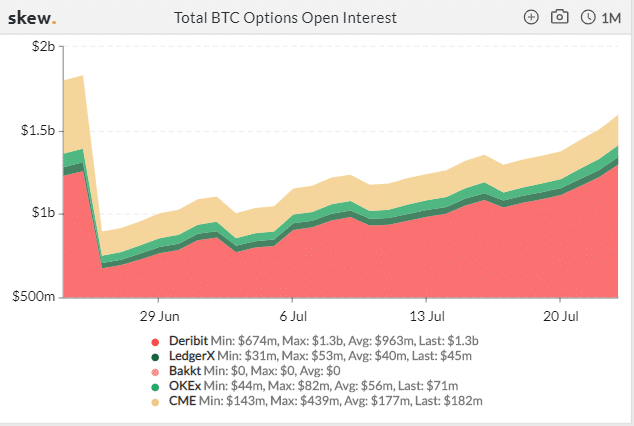Open time range clock icon
634x426 pixels.
(588, 17)
